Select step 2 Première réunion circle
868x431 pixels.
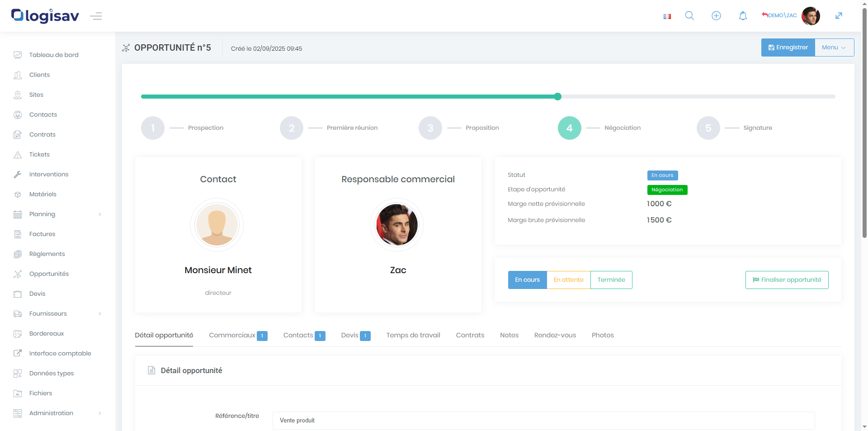[x=292, y=128]
